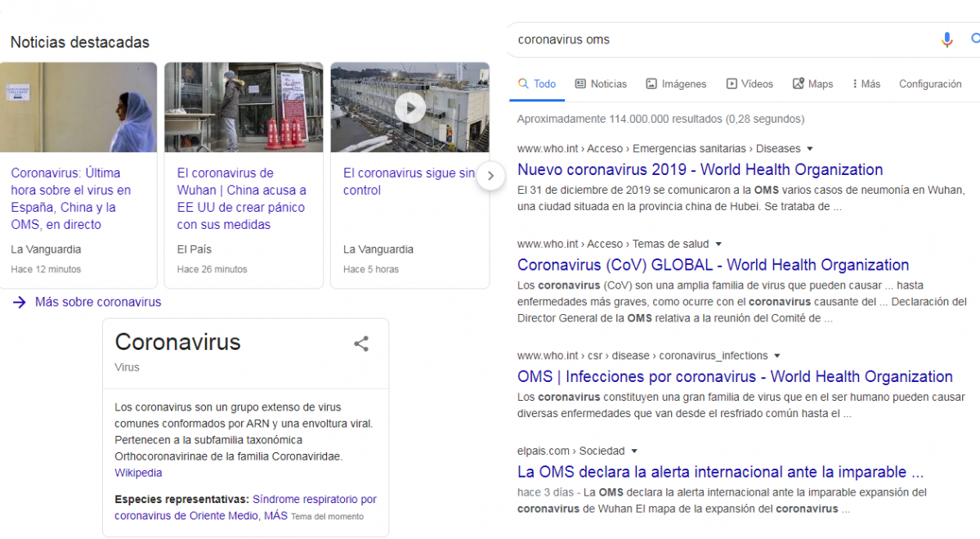Play the video in third news thumbnail
The height and width of the screenshot is (539, 980).
point(410,107)
